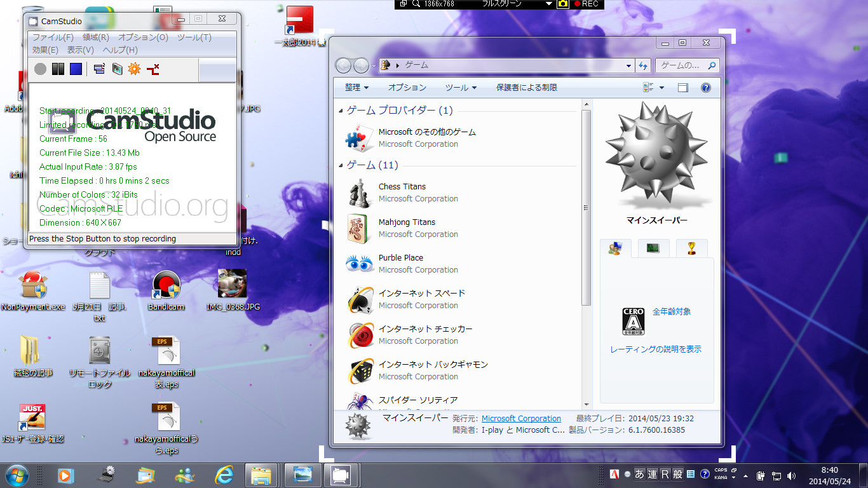
Task: Click the red line with X icon in the CamStudio toolbar
Action: 153,69
